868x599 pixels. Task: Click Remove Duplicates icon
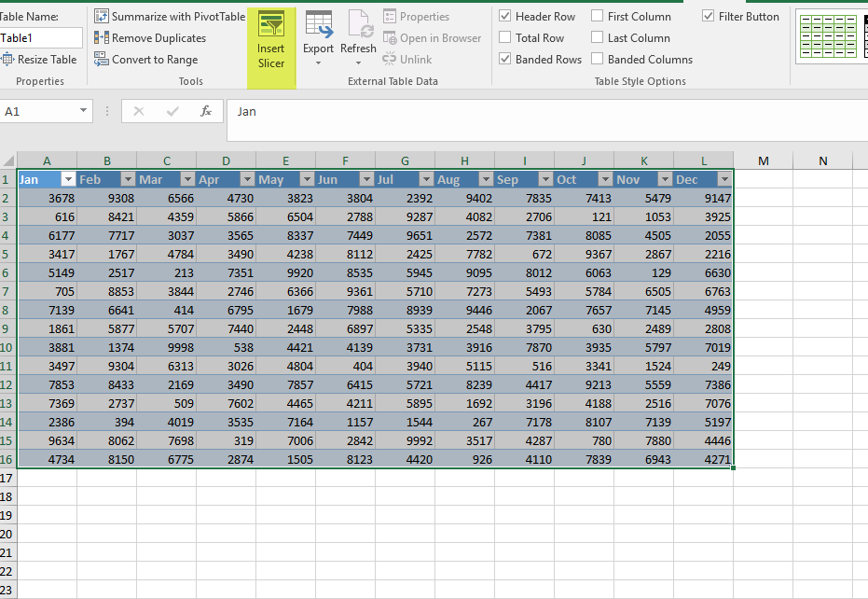(x=102, y=37)
